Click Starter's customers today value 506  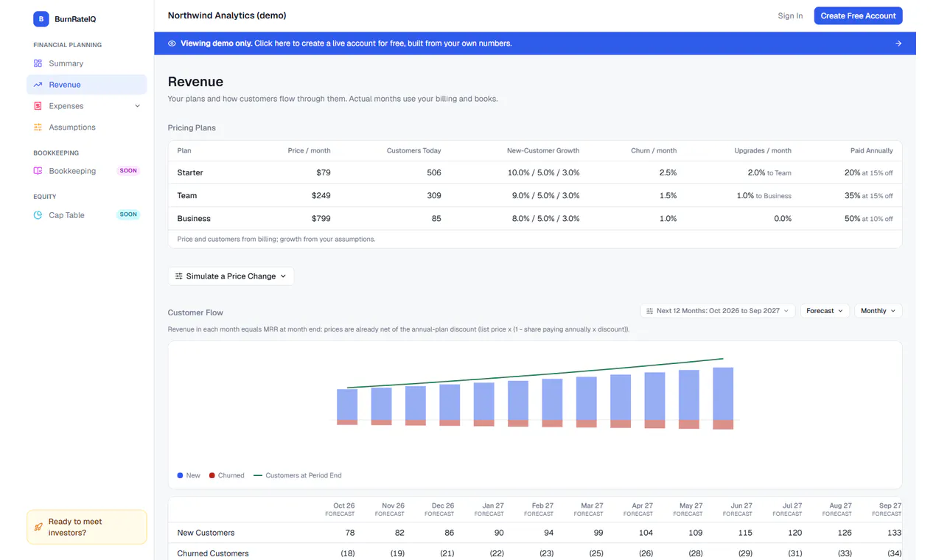(434, 172)
